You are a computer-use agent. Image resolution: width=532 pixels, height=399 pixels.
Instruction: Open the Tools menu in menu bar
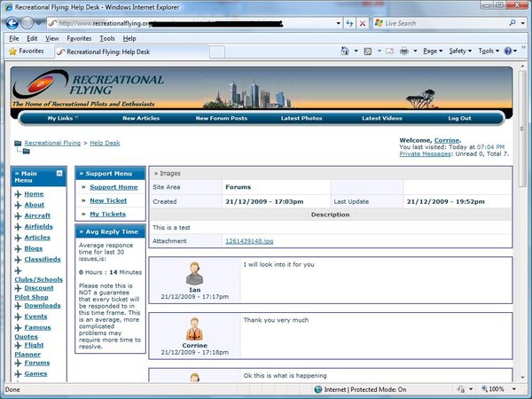pos(107,39)
